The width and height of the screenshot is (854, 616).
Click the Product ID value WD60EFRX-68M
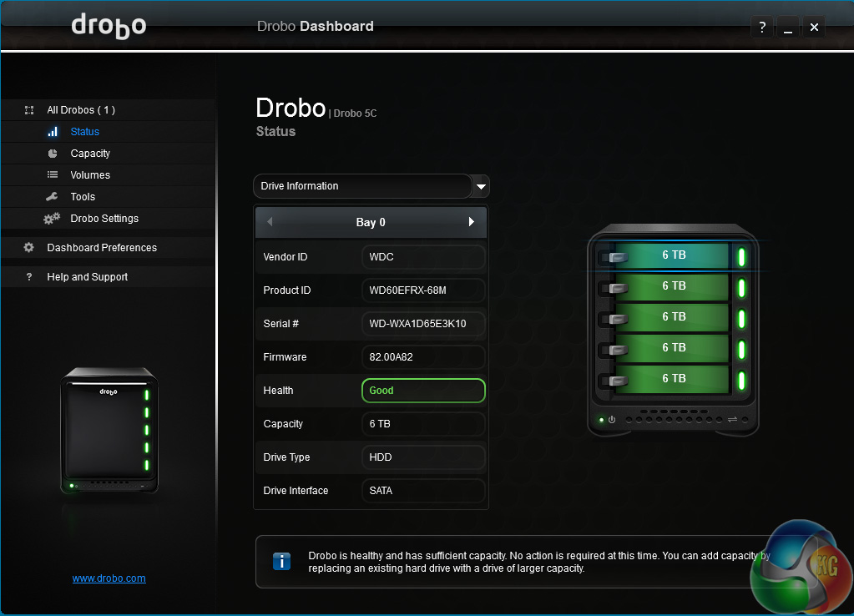coord(423,290)
